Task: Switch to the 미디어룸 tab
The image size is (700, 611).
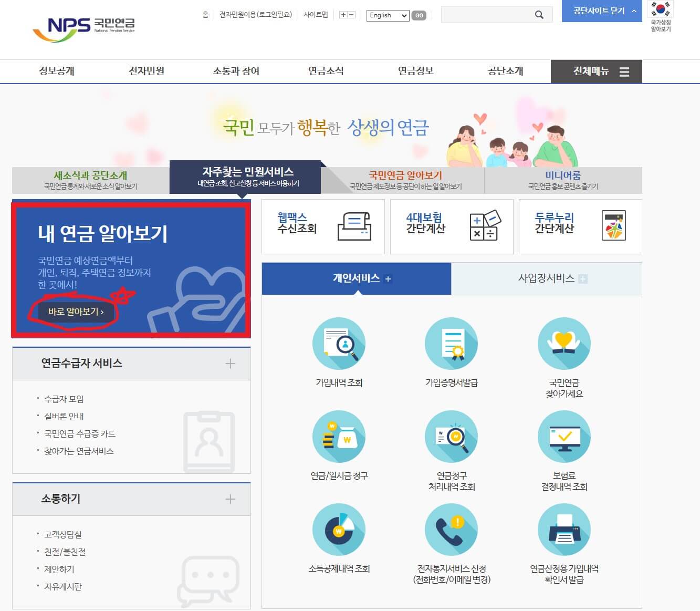Action: click(x=563, y=180)
